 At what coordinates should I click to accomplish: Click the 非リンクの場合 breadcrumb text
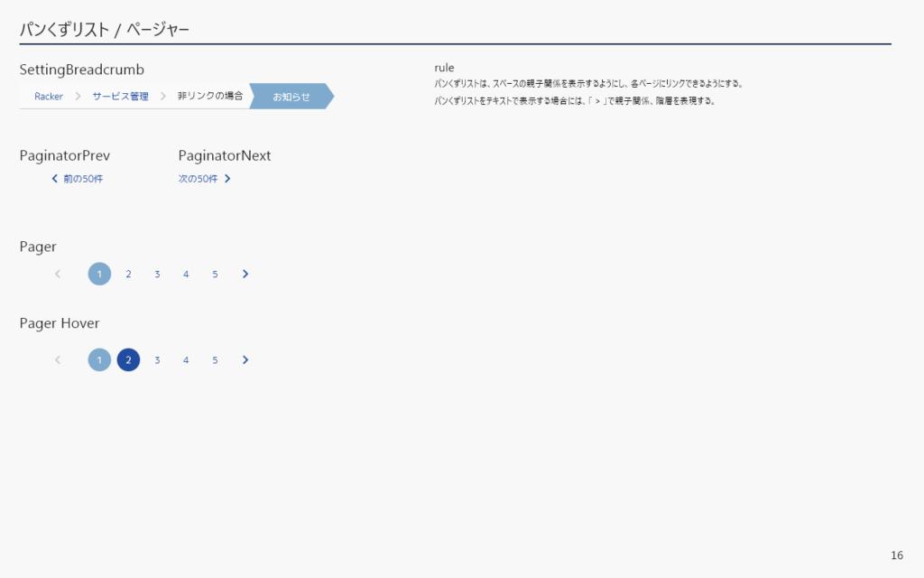click(x=210, y=96)
